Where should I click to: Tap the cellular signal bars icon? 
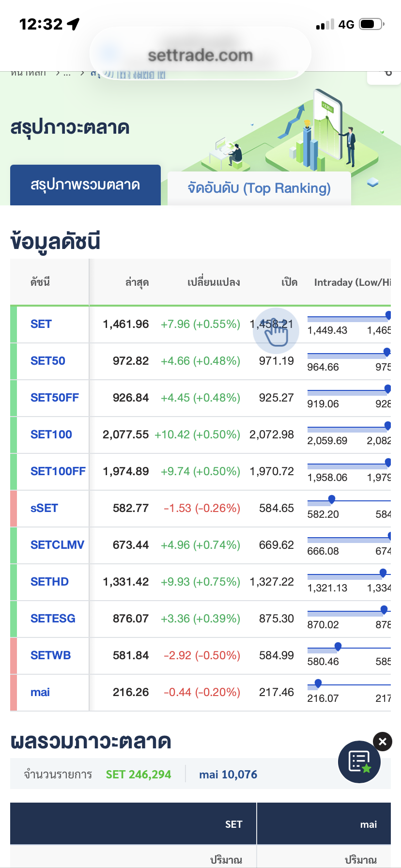click(325, 25)
